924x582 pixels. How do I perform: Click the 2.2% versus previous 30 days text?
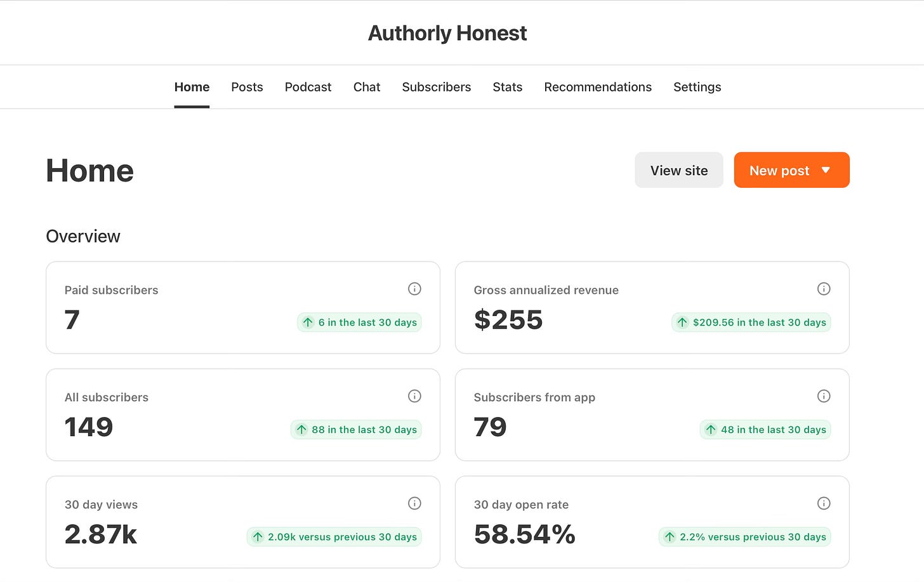point(753,537)
